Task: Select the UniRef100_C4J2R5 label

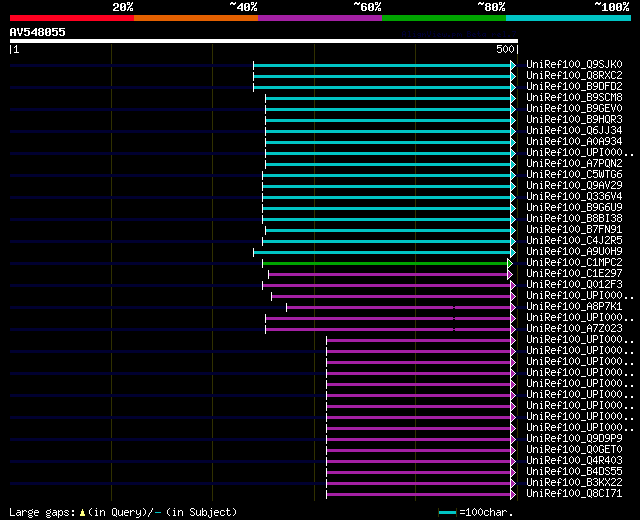Action: click(x=574, y=241)
